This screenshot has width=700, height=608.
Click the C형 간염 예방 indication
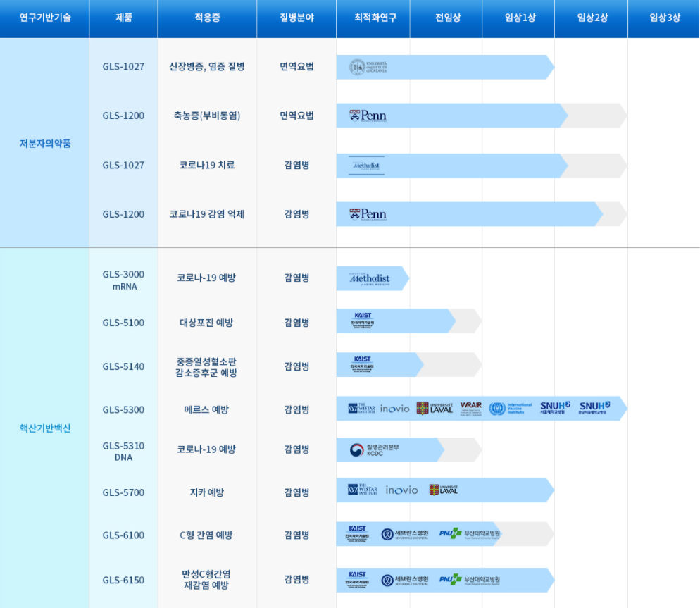206,535
